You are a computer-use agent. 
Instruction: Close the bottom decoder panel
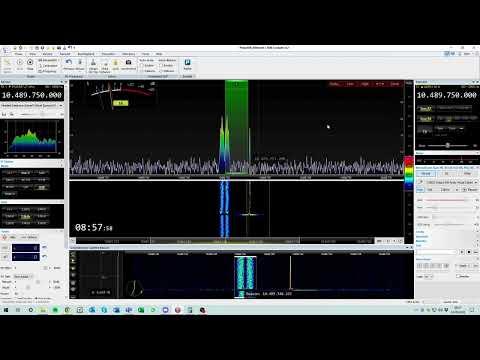click(411, 248)
